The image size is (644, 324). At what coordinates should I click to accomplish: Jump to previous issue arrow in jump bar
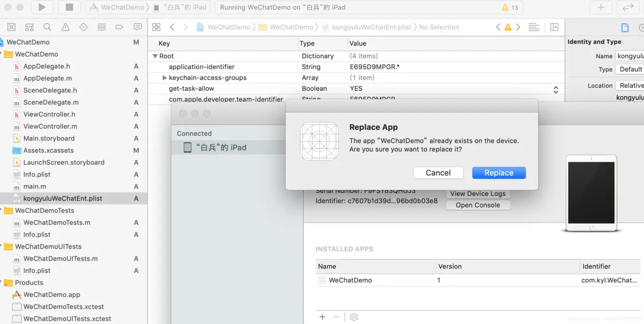click(x=498, y=27)
